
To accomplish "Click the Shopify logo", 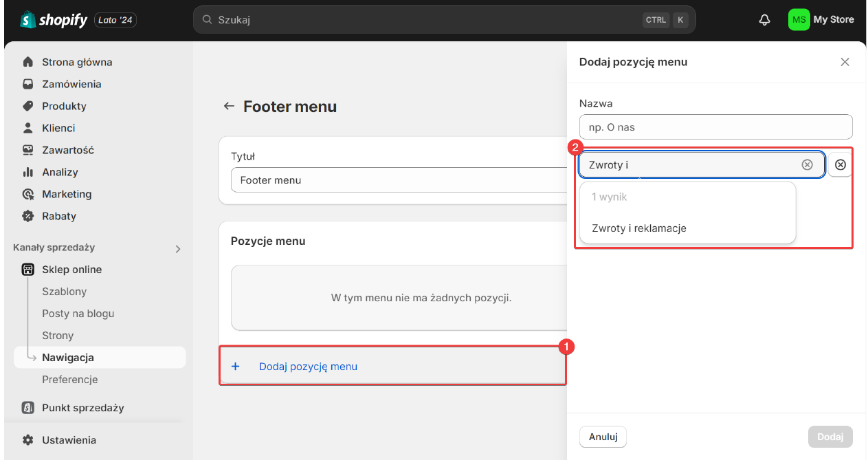I will (54, 20).
